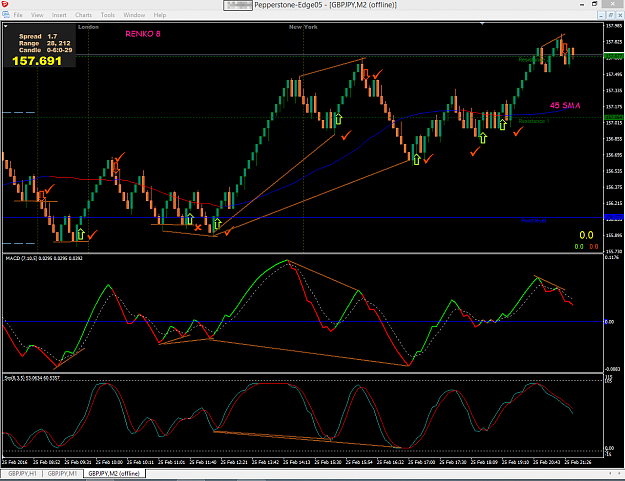Switch to the GBPJPY,H1 chart tab
Viewport: 625px width, 481px height.
pyautogui.click(x=22, y=473)
